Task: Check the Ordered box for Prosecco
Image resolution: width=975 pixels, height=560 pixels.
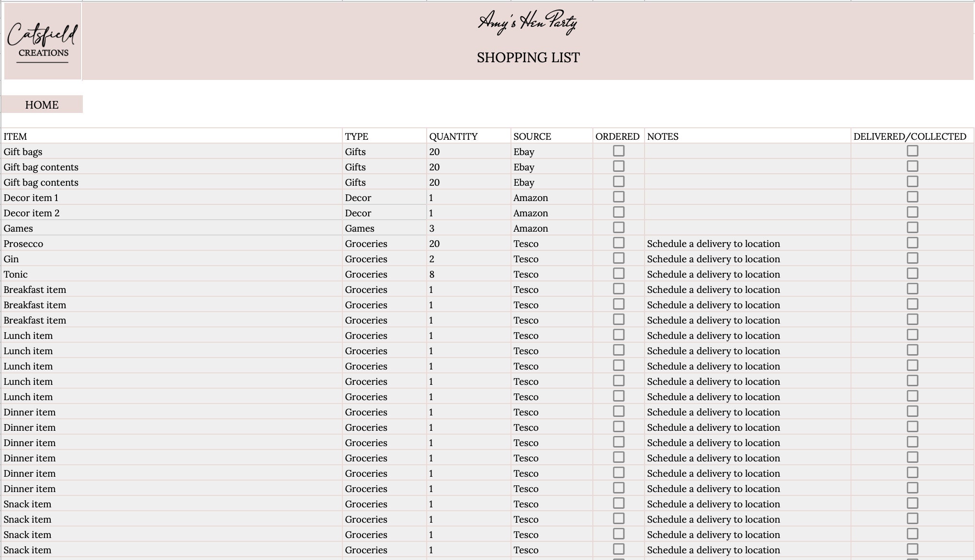Action: [619, 243]
